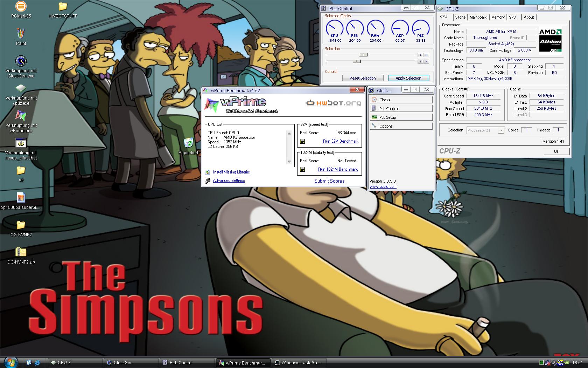Open Advanced Settings link in wPrime

coord(229,180)
